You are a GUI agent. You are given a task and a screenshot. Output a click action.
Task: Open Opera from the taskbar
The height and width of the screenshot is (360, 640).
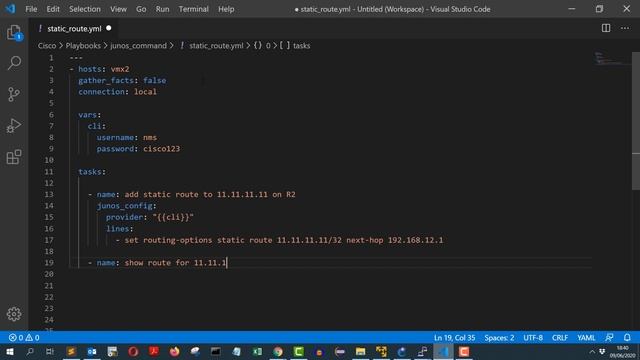[133, 351]
